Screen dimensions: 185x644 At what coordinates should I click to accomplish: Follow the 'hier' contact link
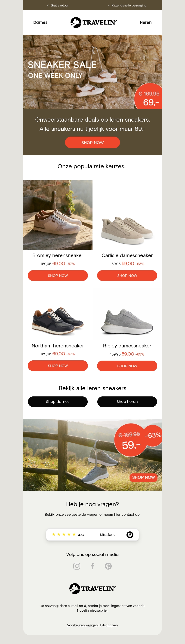(117, 515)
